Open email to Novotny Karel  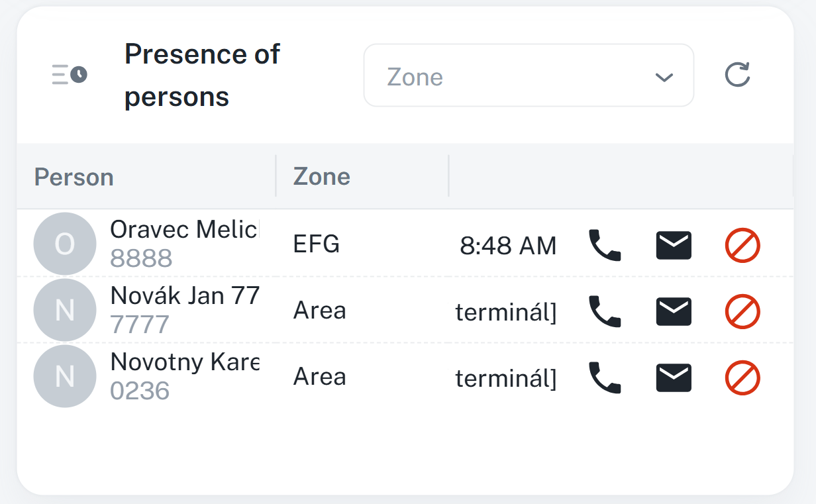(674, 378)
